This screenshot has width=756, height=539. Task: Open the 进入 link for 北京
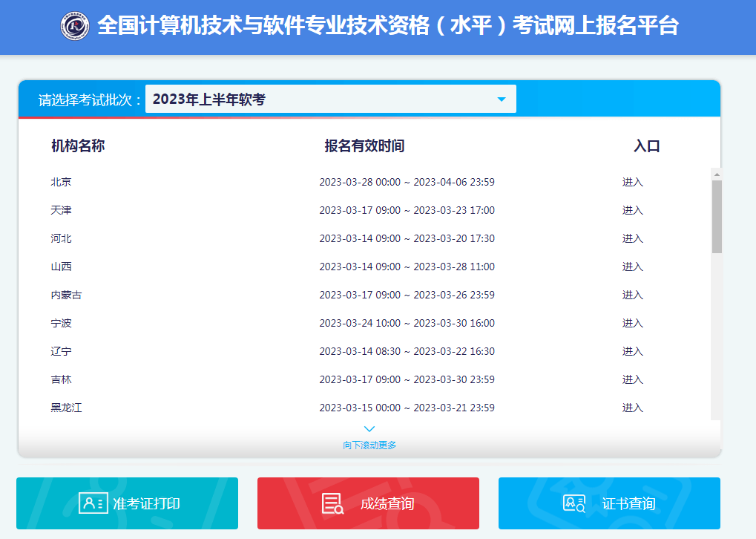coord(632,181)
